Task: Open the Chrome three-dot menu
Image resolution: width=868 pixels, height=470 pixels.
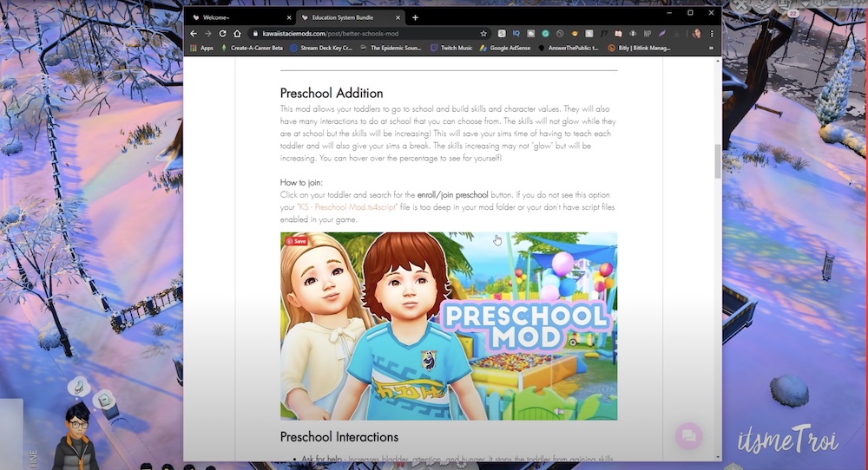Action: (712, 34)
